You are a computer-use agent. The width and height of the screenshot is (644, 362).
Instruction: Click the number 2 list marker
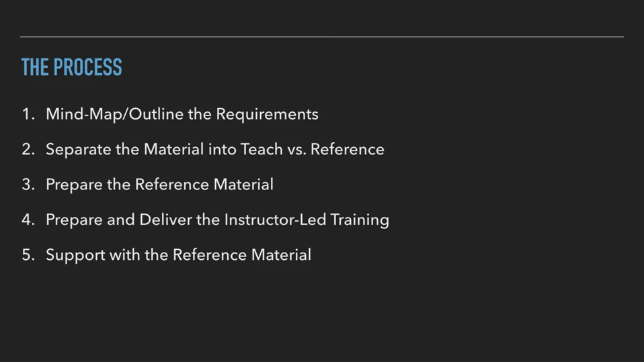click(x=28, y=149)
